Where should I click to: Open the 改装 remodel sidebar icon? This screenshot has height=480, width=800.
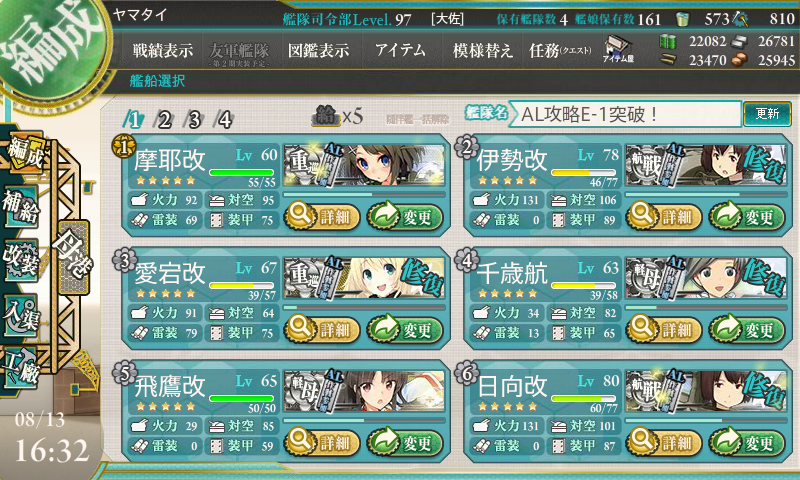[21, 259]
